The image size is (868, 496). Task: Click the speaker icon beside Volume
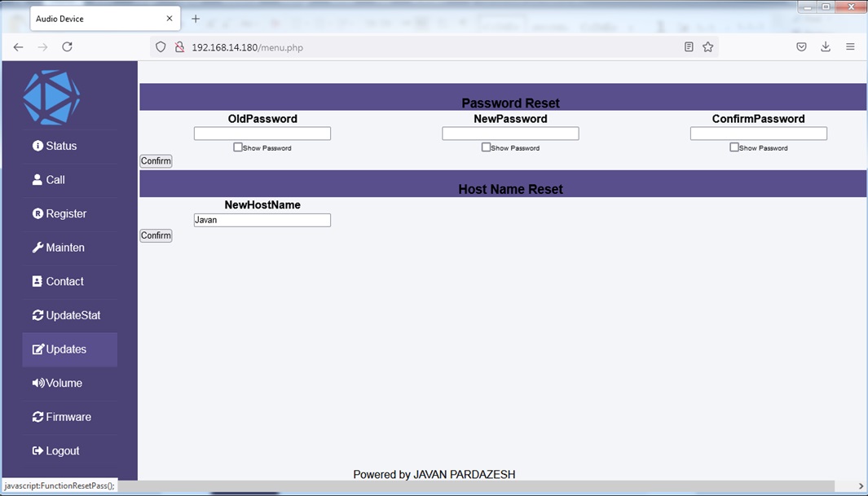[37, 383]
